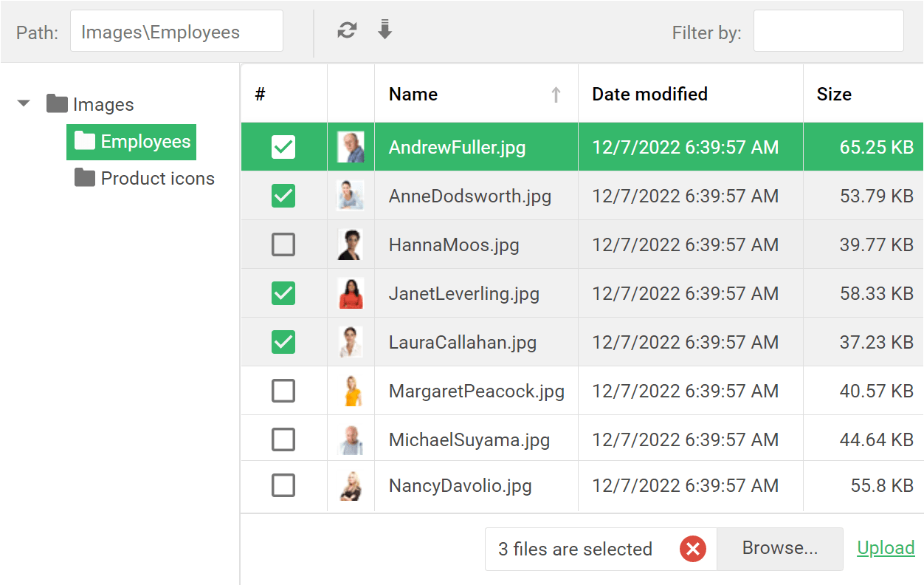This screenshot has width=924, height=585.
Task: Focus the Filter by text field
Action: (828, 31)
